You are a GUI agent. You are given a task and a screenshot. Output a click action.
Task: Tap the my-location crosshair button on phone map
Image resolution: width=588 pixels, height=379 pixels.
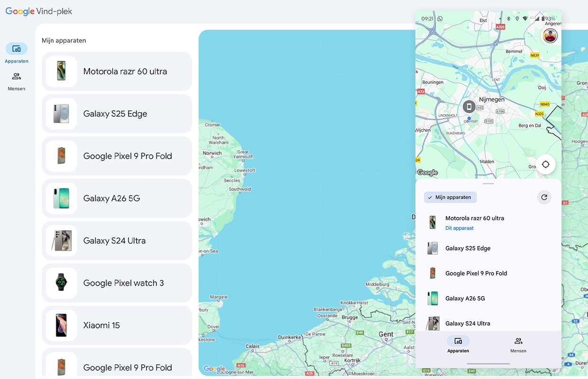point(546,164)
